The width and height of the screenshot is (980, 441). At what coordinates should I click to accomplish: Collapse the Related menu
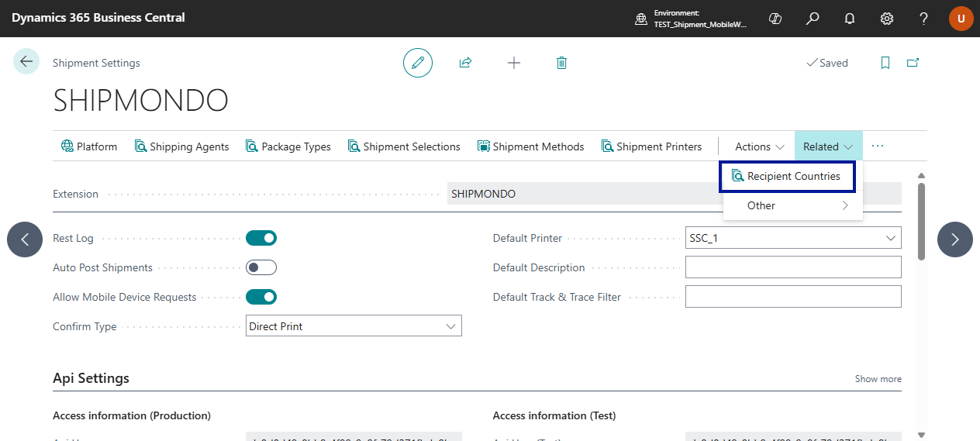click(828, 146)
